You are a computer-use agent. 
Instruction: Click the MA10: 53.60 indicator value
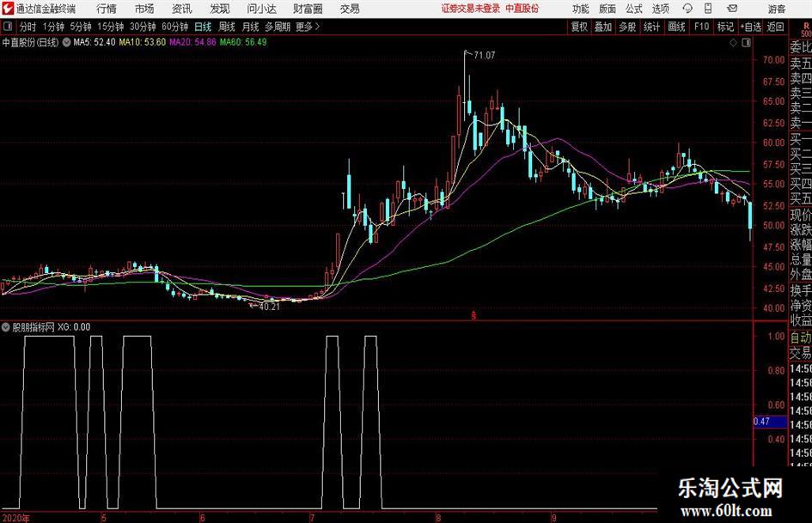[143, 42]
